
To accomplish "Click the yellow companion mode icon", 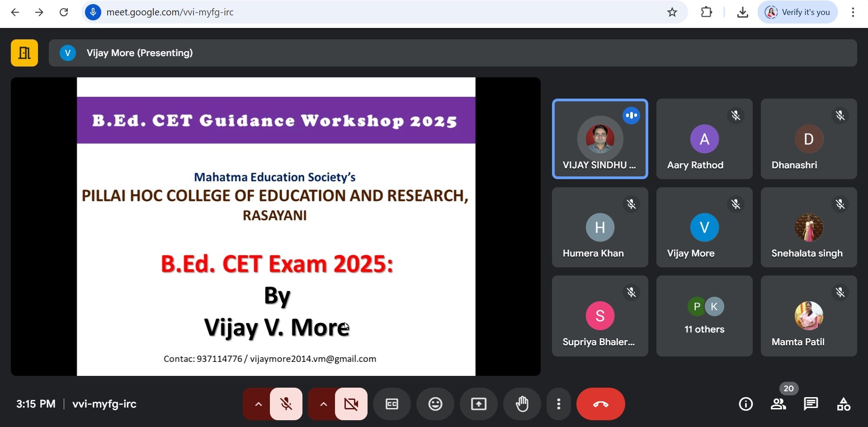I will tap(24, 53).
